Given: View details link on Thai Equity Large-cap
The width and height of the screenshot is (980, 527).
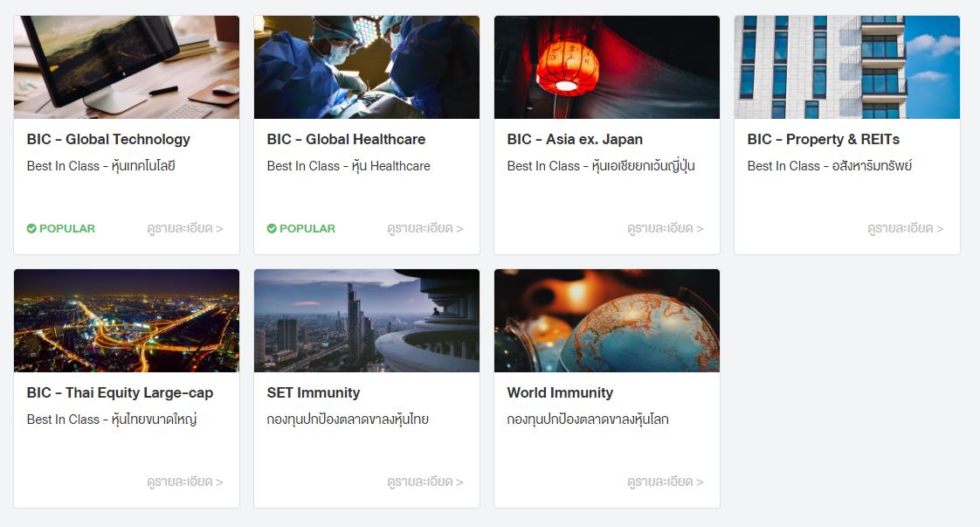Looking at the screenshot, I should click(185, 482).
